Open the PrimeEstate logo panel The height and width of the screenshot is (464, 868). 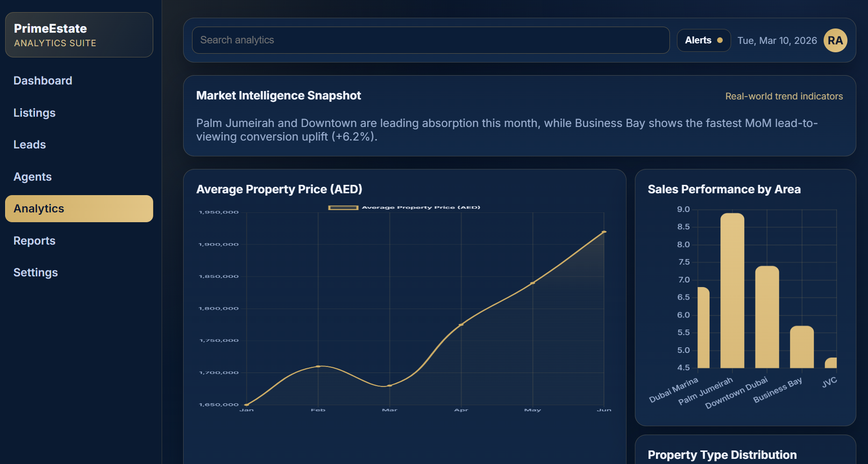tap(78, 35)
